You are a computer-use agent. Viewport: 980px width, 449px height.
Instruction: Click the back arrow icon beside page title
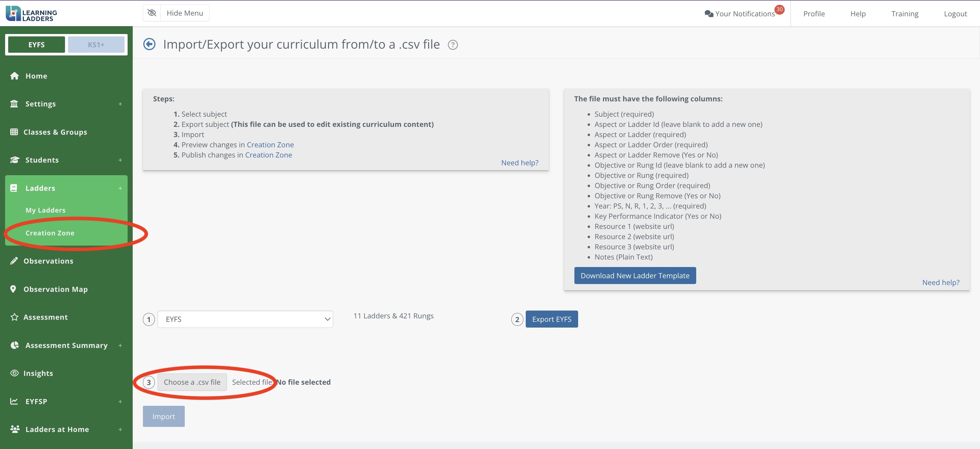tap(149, 45)
